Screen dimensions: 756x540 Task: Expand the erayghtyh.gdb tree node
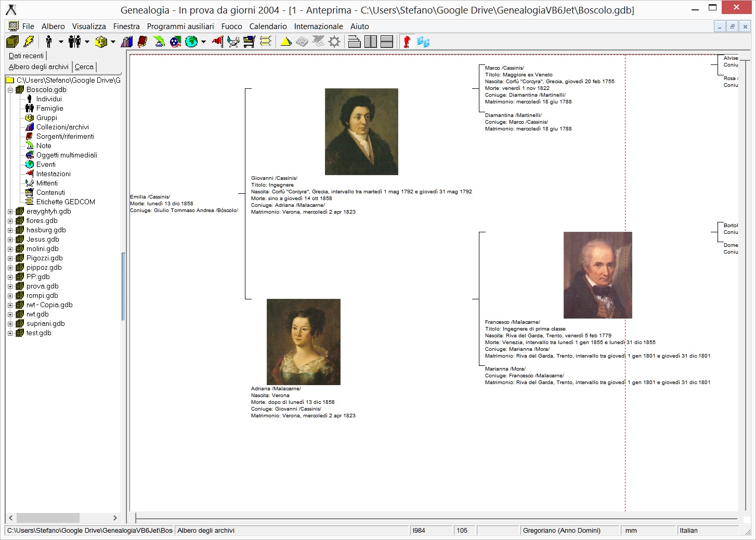[x=10, y=212]
